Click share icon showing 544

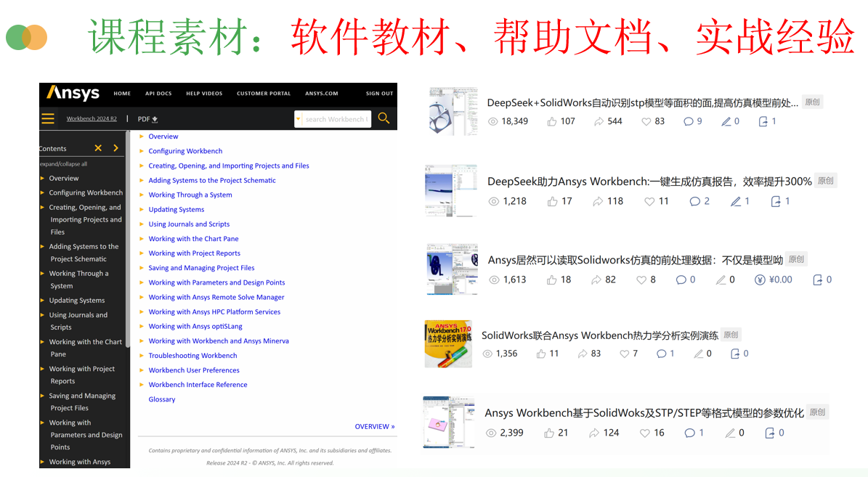(599, 121)
